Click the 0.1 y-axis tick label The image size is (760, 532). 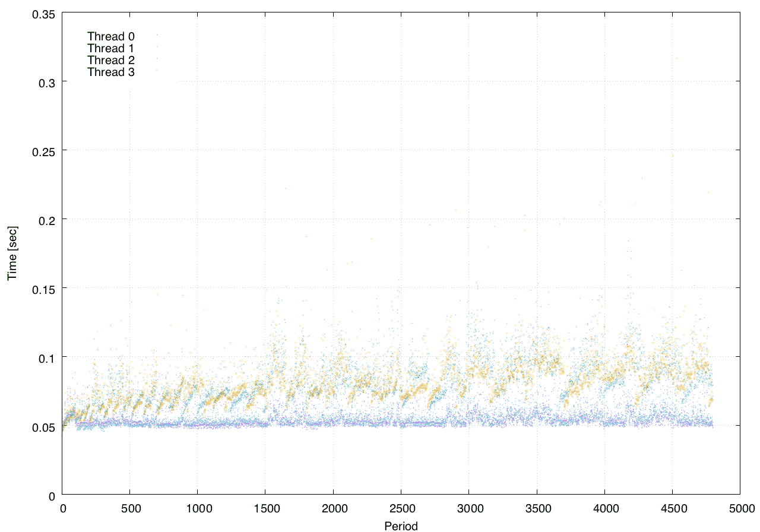click(x=48, y=357)
